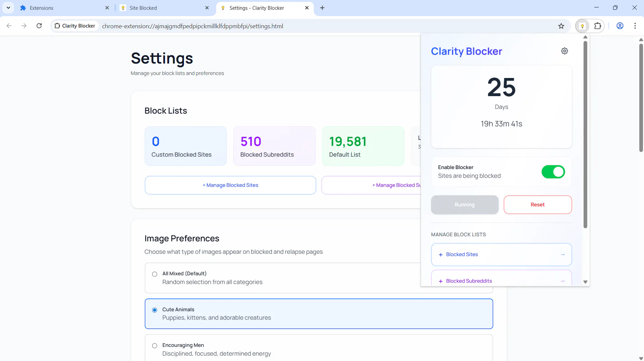Go back to previous page

tap(9, 26)
